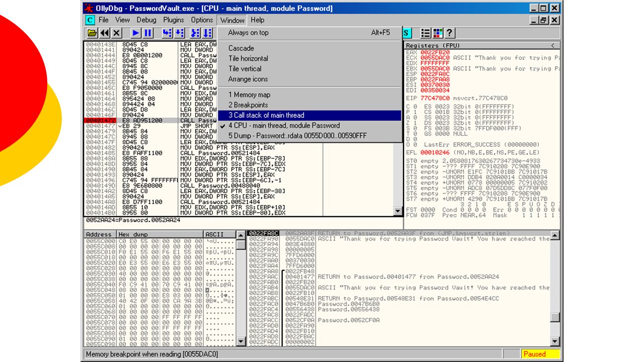Image resolution: width=644 pixels, height=362 pixels.
Task: Choose Cascade from Window menu
Action: [x=309, y=48]
